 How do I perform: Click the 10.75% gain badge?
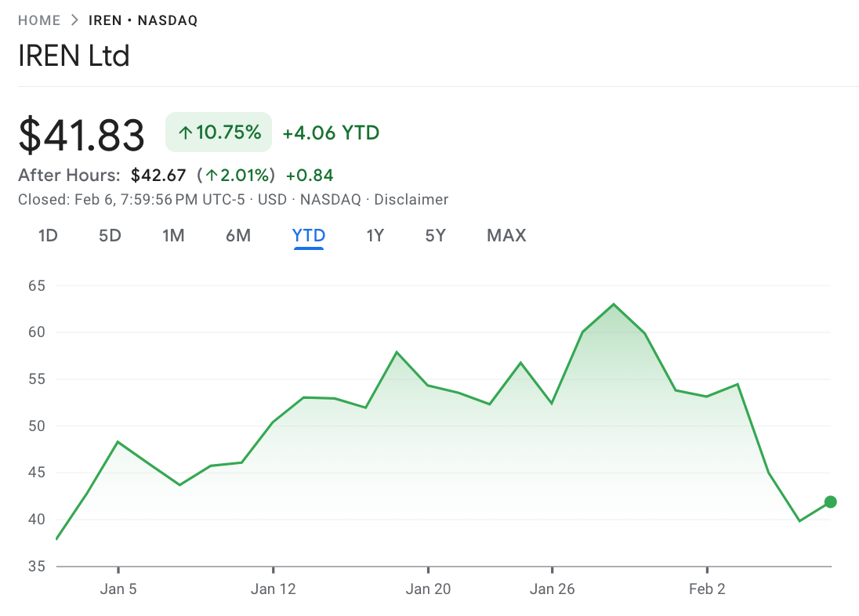tap(219, 132)
